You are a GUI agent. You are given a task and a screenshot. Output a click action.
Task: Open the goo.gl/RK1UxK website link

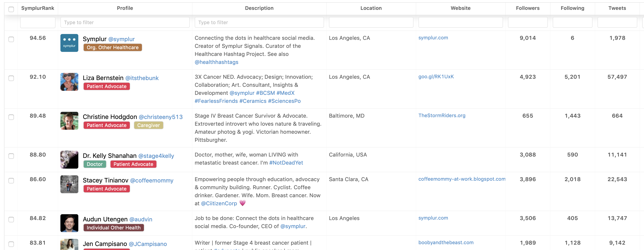pyautogui.click(x=436, y=77)
